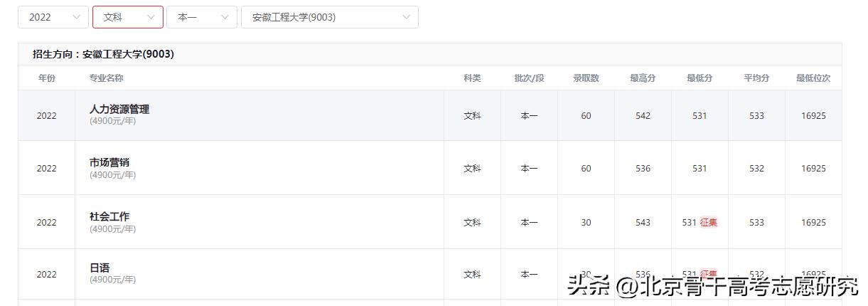Click the 最高分 column header
868x306 pixels.
click(x=643, y=78)
